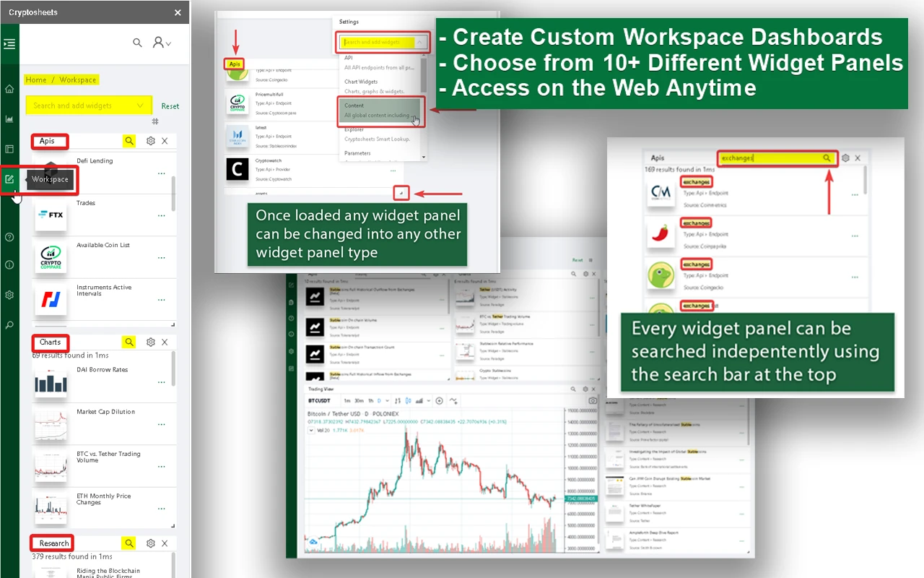Open Trading View compare plus icon
Viewport: 924px width, 578px height.
coord(440,400)
